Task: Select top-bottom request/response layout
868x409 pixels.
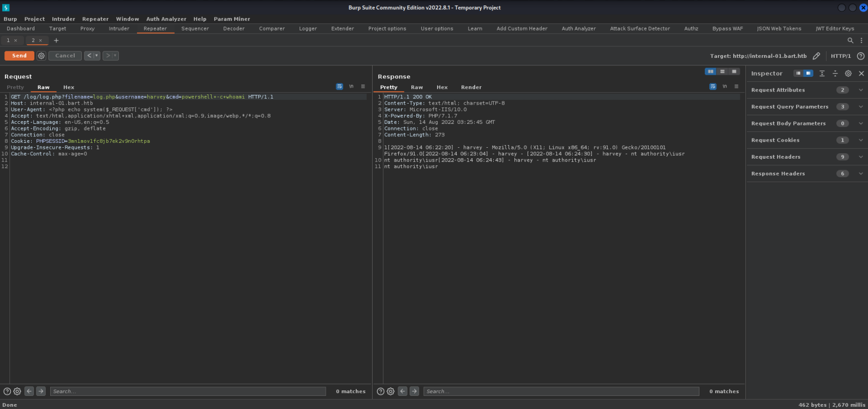Action: pyautogui.click(x=722, y=71)
